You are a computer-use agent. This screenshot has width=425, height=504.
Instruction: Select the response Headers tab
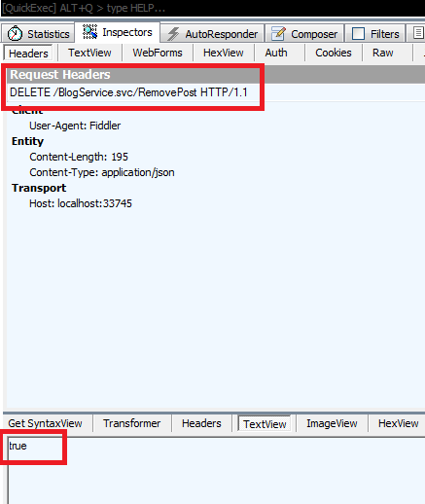pyautogui.click(x=201, y=423)
